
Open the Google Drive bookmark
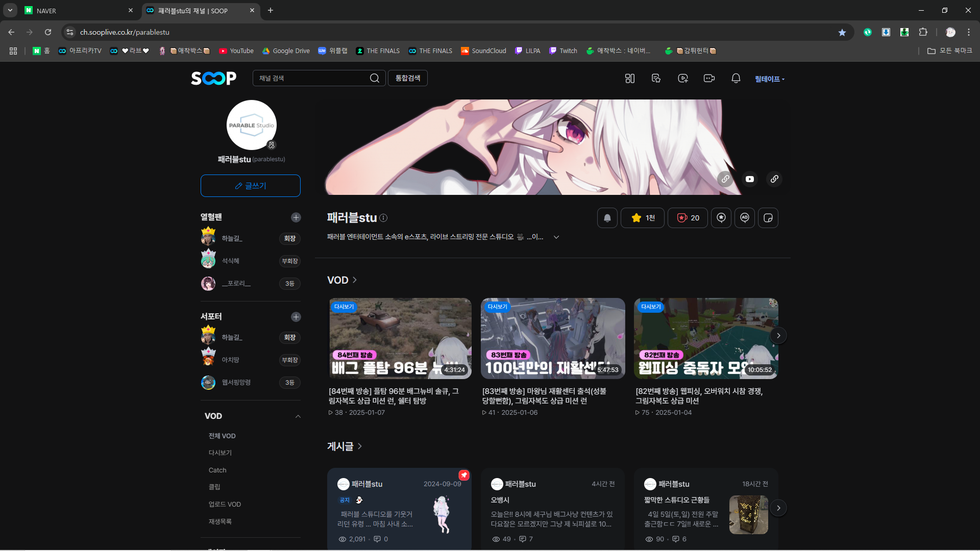point(286,51)
